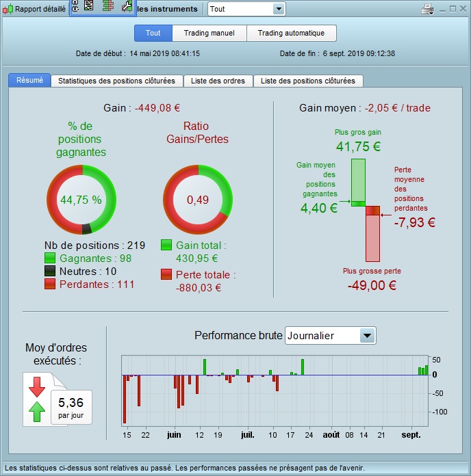
Task: Open Liste des positions clôturées tab
Action: point(308,81)
